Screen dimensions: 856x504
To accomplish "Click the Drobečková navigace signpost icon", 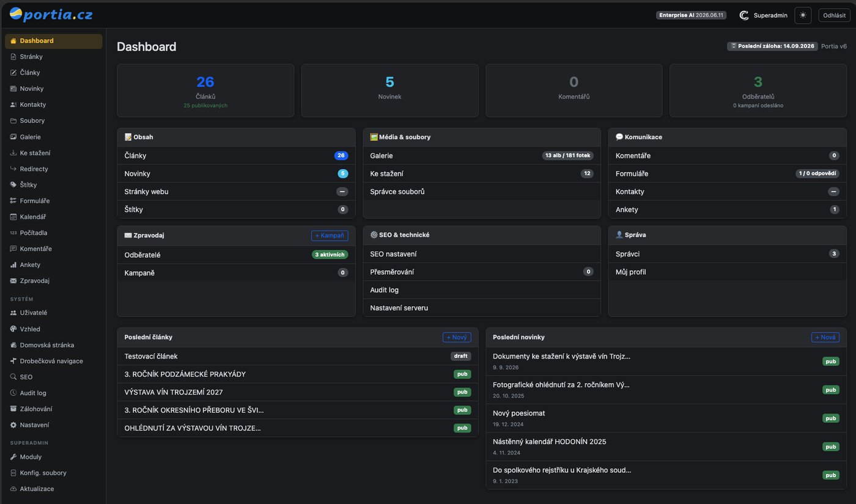I will [13, 361].
